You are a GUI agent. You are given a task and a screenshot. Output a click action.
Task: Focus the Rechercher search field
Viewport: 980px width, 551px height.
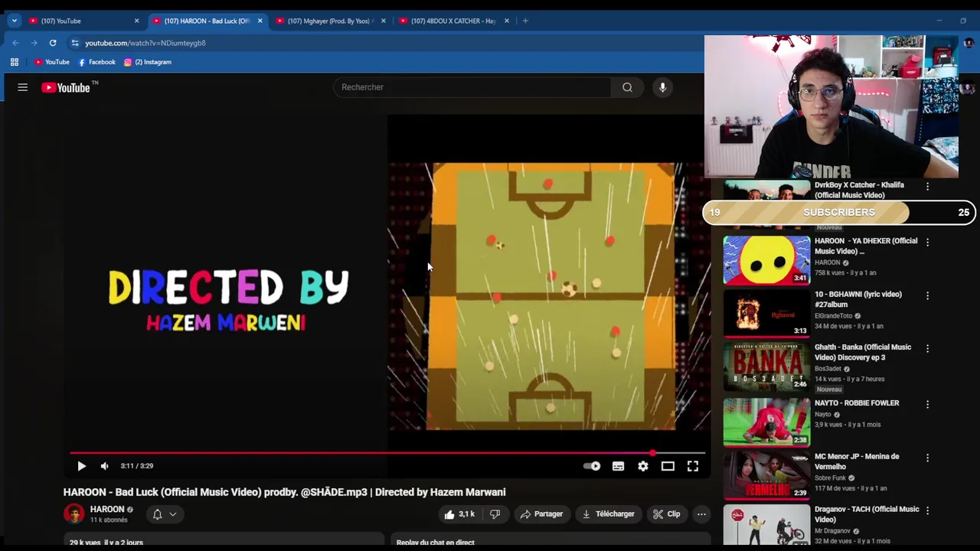coord(472,87)
